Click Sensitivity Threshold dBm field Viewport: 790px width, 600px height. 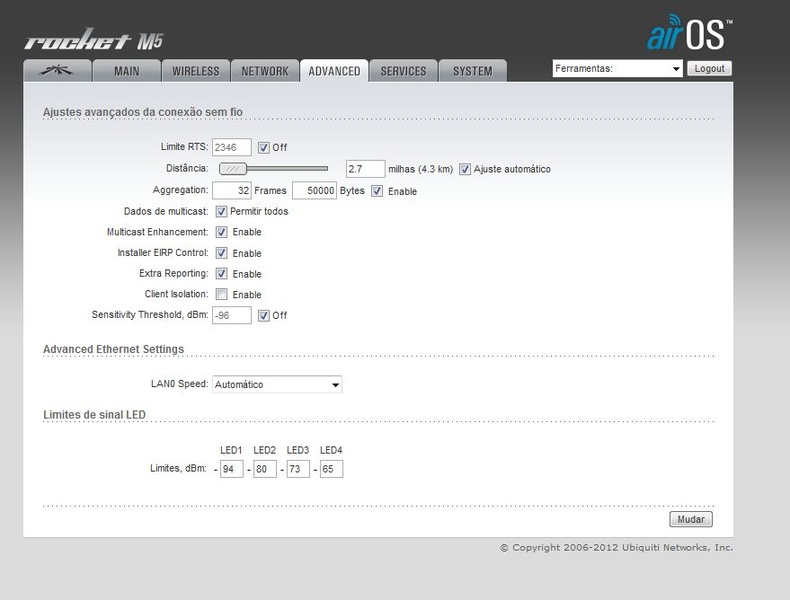click(x=231, y=315)
